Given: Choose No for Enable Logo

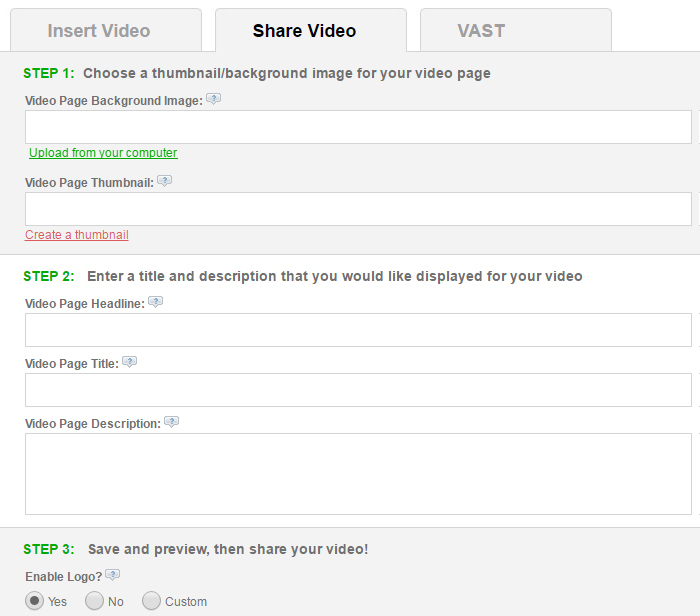Looking at the screenshot, I should pos(94,601).
